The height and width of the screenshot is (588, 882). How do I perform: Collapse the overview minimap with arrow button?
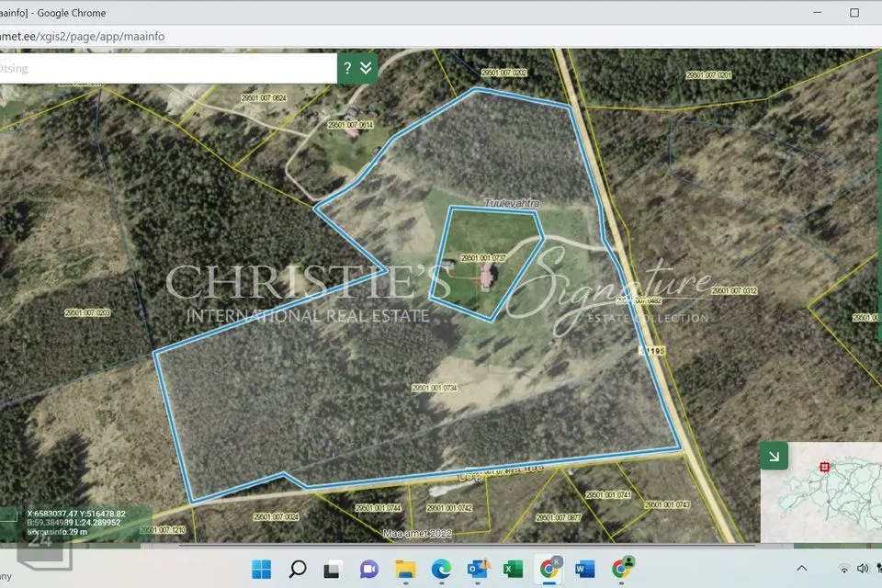pyautogui.click(x=774, y=455)
